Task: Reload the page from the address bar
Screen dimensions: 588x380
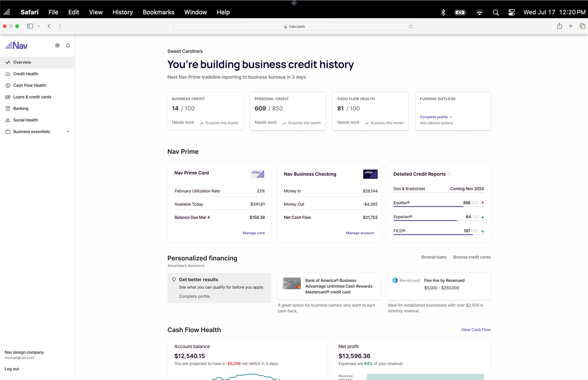Action: click(411, 26)
